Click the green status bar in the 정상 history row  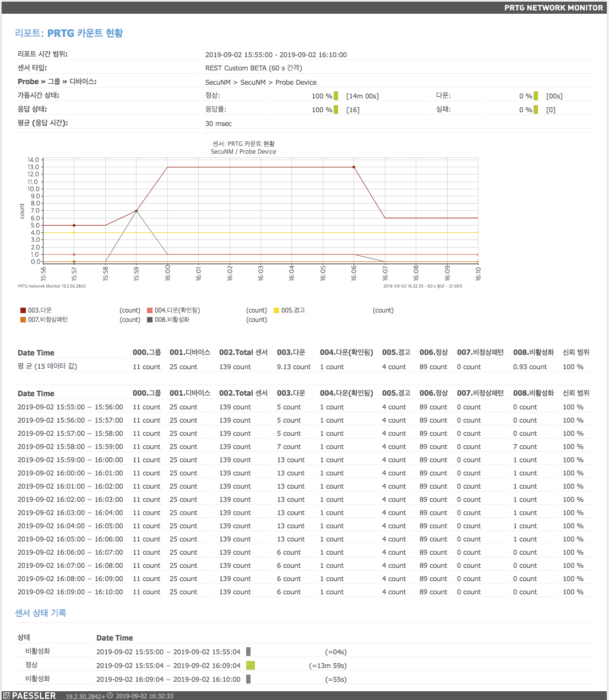click(251, 665)
